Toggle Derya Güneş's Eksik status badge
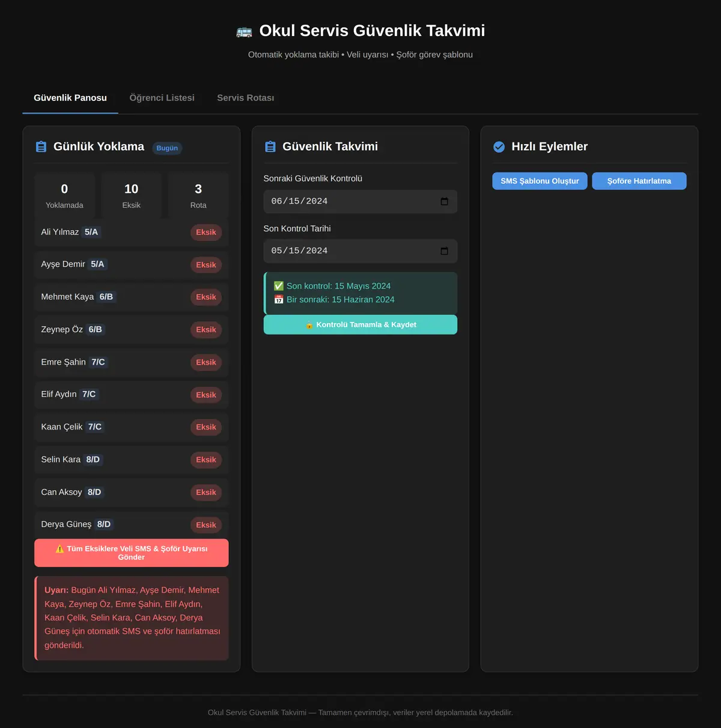The height and width of the screenshot is (728, 721). [x=206, y=525]
